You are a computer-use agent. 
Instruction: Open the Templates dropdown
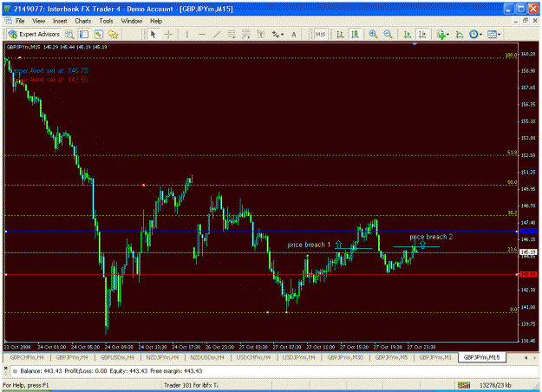coord(494,34)
